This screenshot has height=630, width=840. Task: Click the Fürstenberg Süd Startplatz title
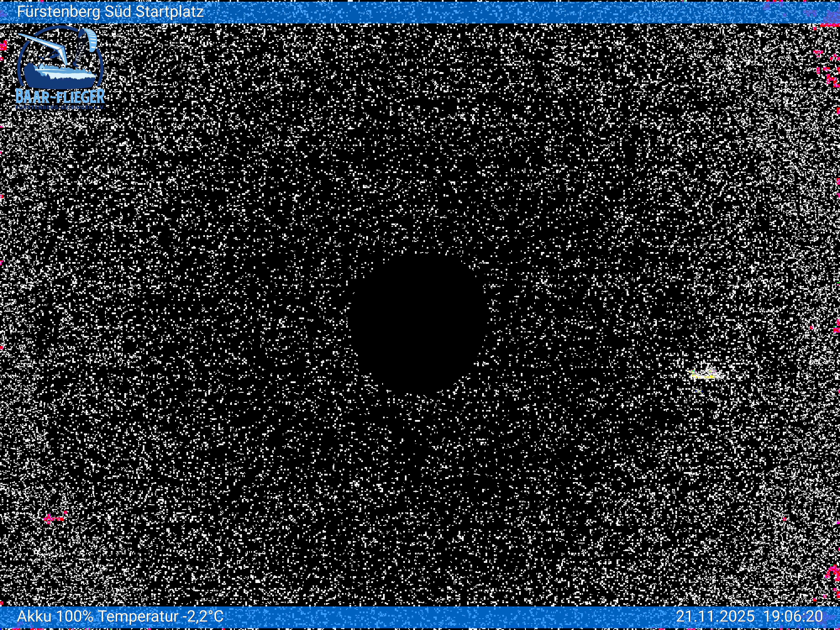coord(110,11)
